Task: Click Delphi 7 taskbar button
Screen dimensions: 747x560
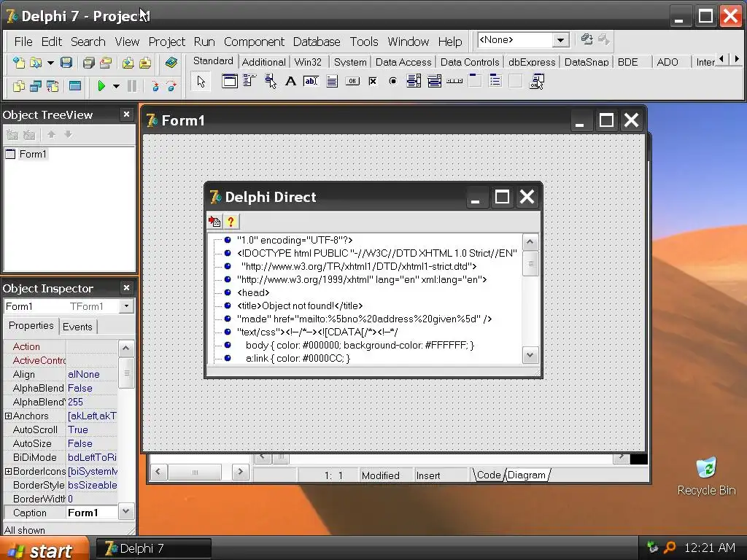Action: (x=154, y=548)
